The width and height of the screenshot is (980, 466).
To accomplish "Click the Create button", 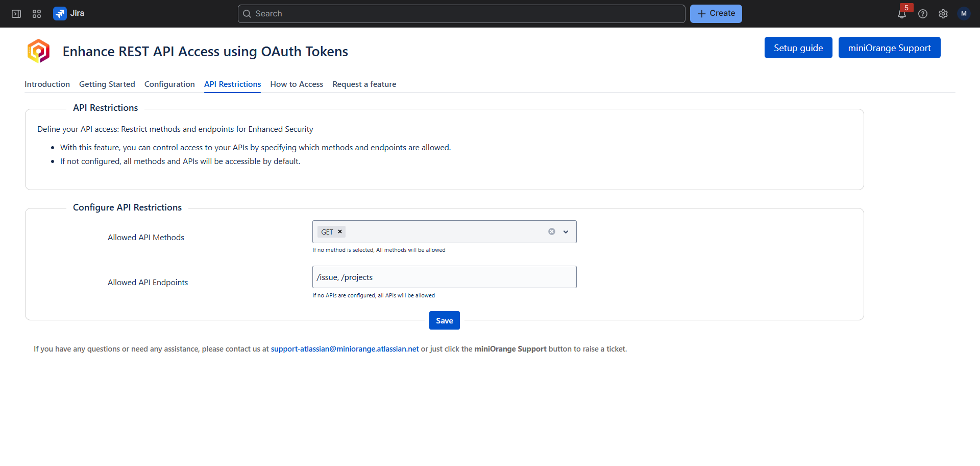I will (x=716, y=14).
